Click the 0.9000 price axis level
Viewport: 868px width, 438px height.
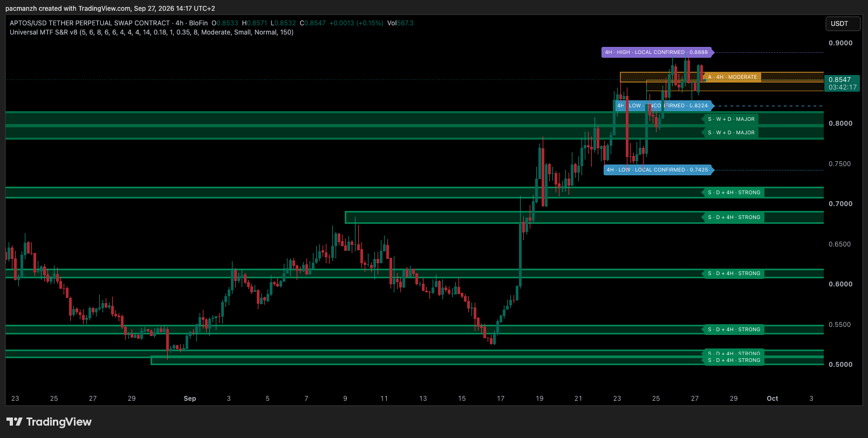coord(840,43)
